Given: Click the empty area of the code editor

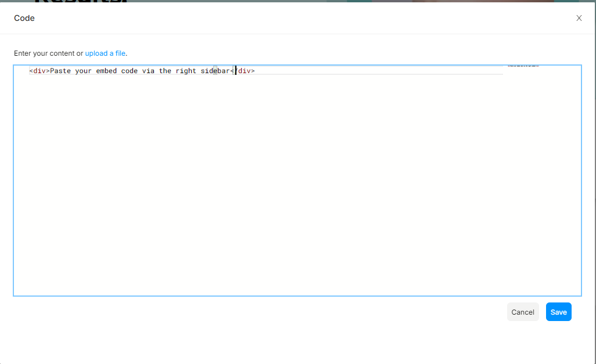Looking at the screenshot, I should click(x=290, y=186).
